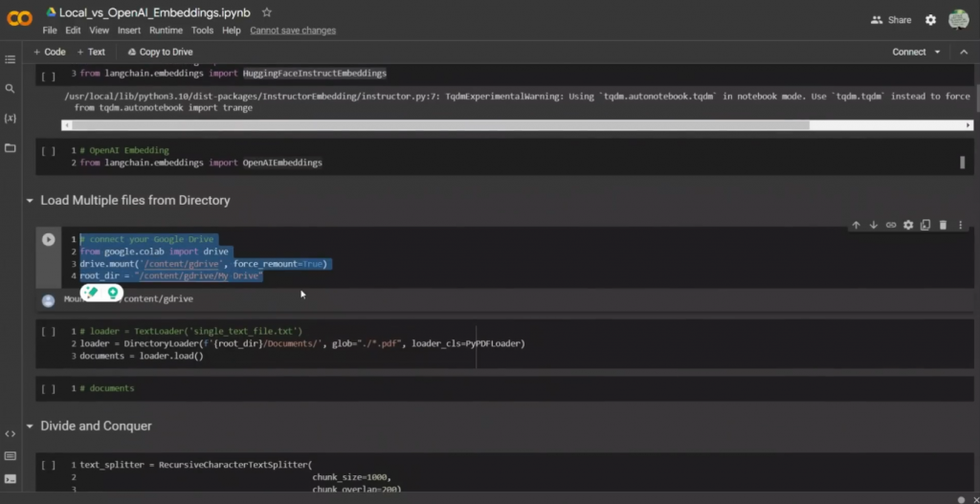Click the left arrow of output scrollbar

click(x=66, y=125)
